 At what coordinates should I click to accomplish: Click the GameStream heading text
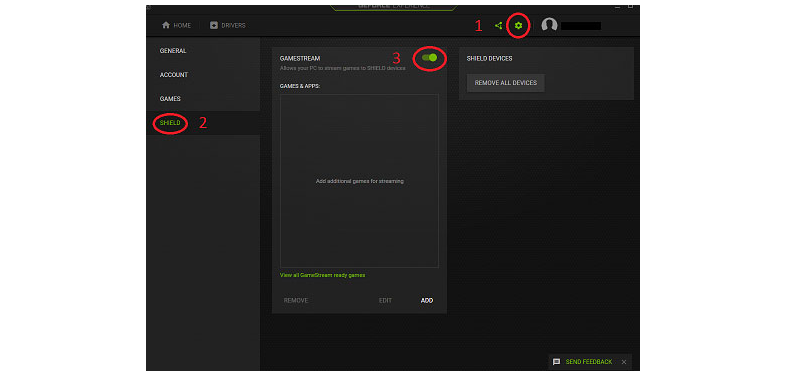pyautogui.click(x=300, y=59)
